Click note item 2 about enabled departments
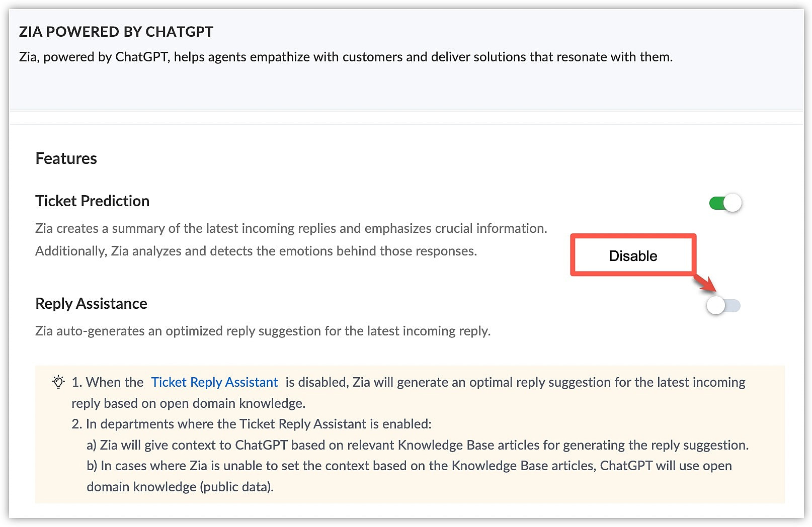This screenshot has width=812, height=527. pyautogui.click(x=252, y=424)
